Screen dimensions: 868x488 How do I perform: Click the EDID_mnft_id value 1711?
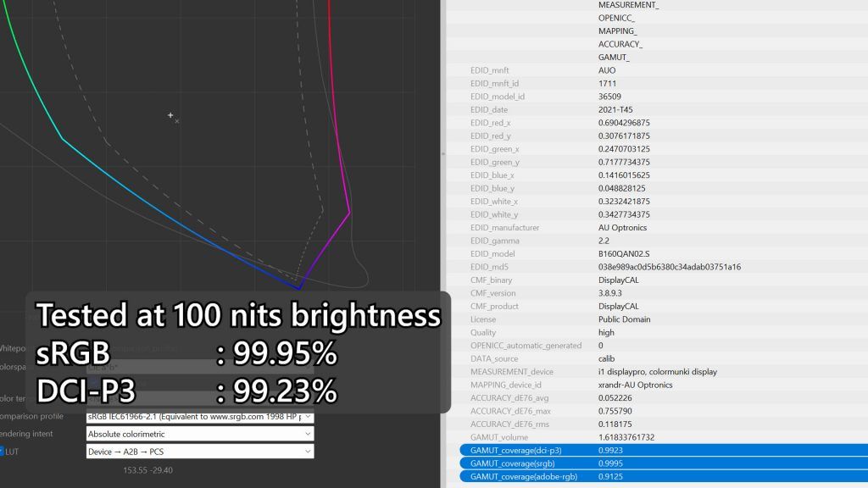pyautogui.click(x=607, y=84)
